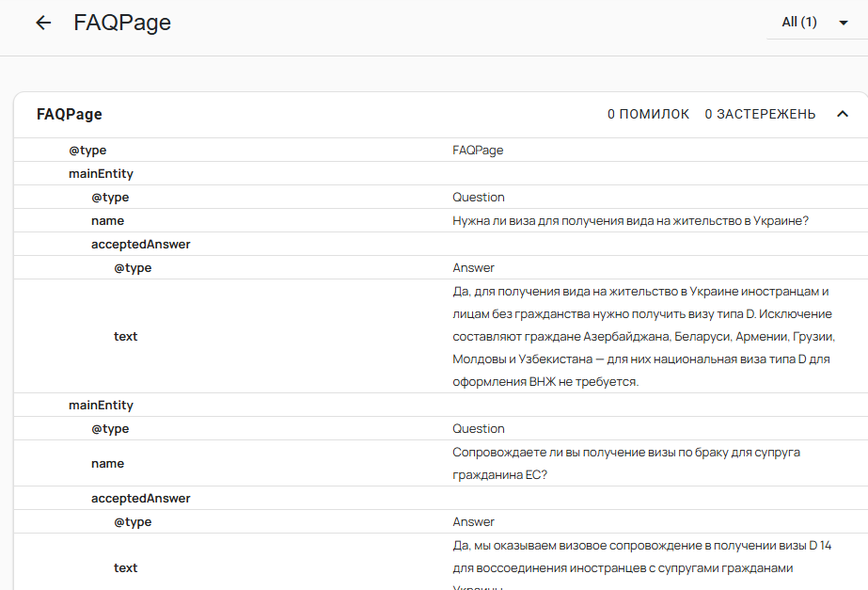Click the first Question type value

[479, 198]
